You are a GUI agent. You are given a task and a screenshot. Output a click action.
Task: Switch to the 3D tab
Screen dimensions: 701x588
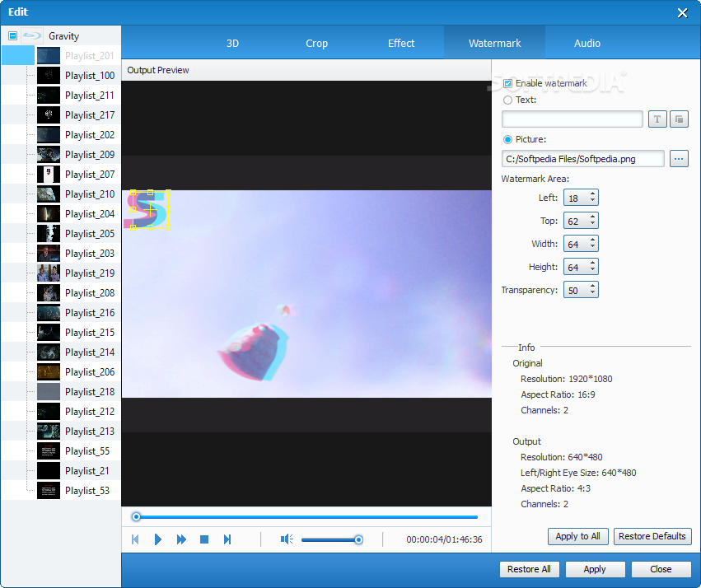pos(232,44)
